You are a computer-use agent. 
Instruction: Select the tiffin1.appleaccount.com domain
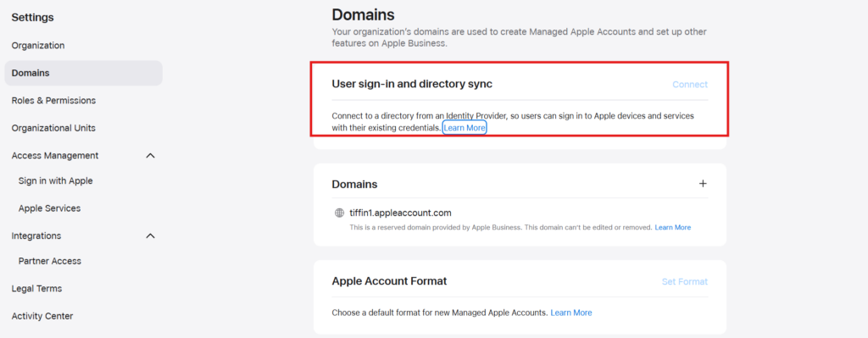pos(401,213)
